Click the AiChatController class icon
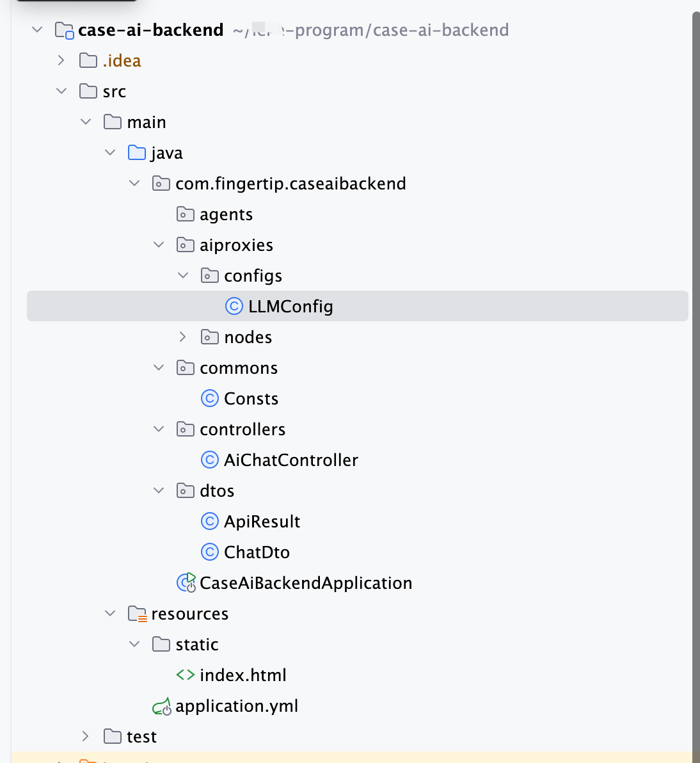 (210, 460)
